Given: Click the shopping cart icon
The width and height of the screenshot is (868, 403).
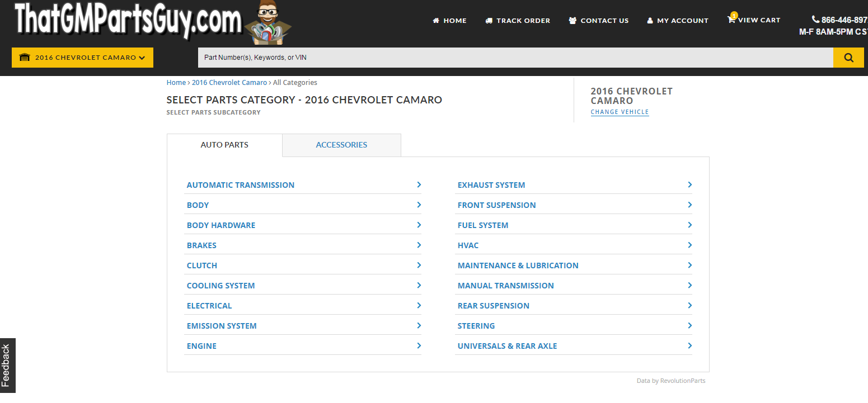Looking at the screenshot, I should 731,20.
